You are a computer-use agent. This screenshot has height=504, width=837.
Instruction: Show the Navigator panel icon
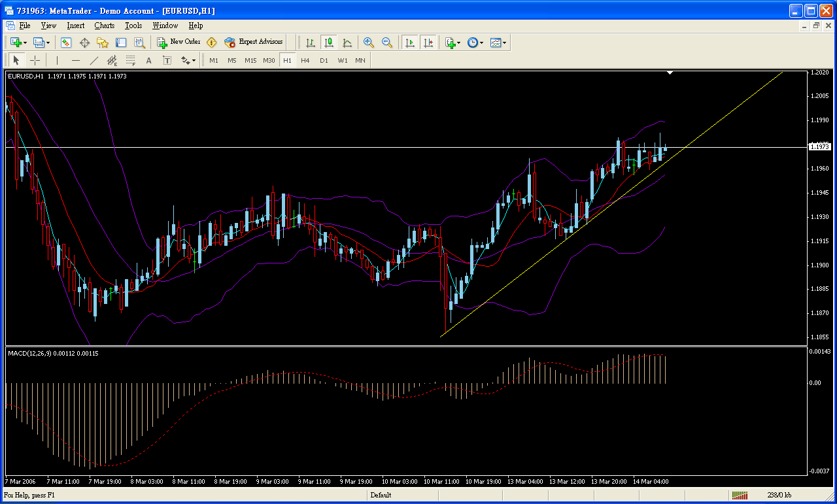click(103, 42)
